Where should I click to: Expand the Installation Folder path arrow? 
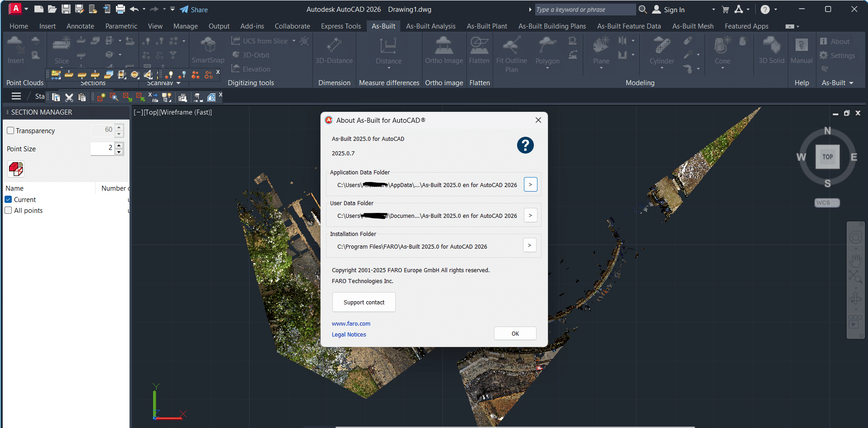pos(530,245)
